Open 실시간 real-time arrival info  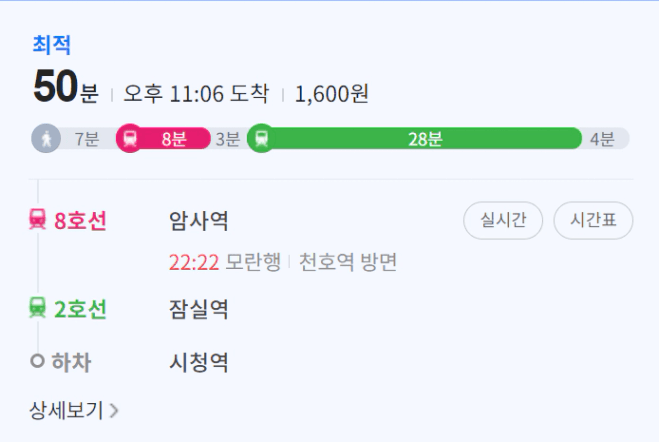pos(503,220)
